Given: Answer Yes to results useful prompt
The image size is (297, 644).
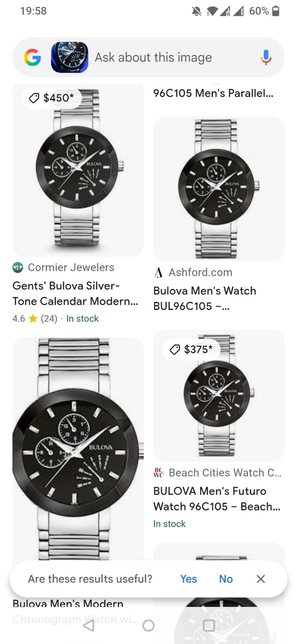Looking at the screenshot, I should tap(188, 579).
